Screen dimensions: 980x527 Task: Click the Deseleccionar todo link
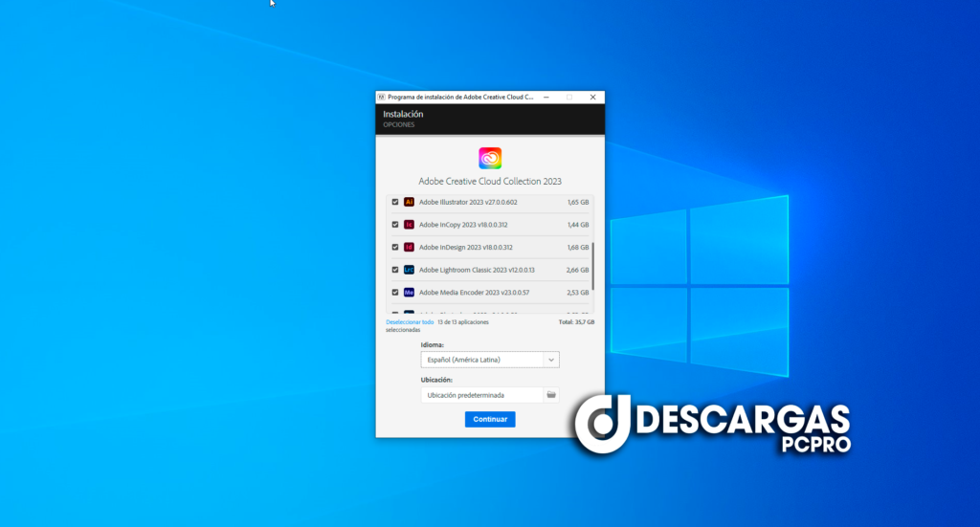(410, 322)
